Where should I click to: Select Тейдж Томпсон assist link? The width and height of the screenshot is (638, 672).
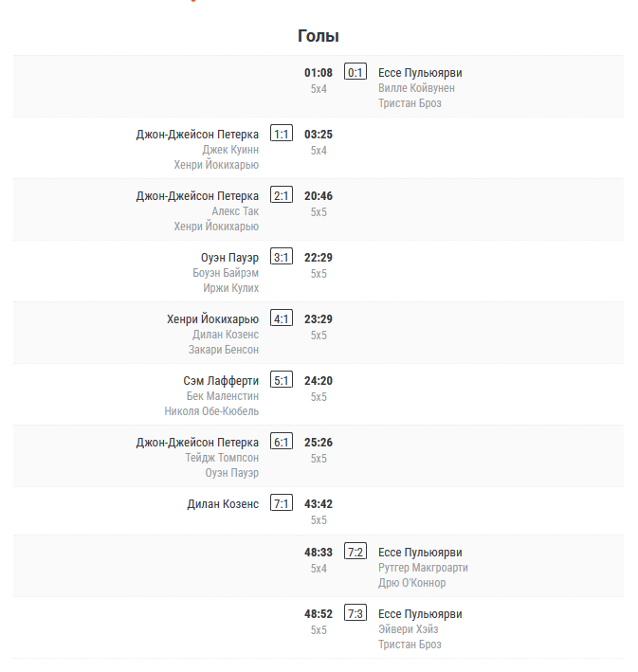point(222,458)
